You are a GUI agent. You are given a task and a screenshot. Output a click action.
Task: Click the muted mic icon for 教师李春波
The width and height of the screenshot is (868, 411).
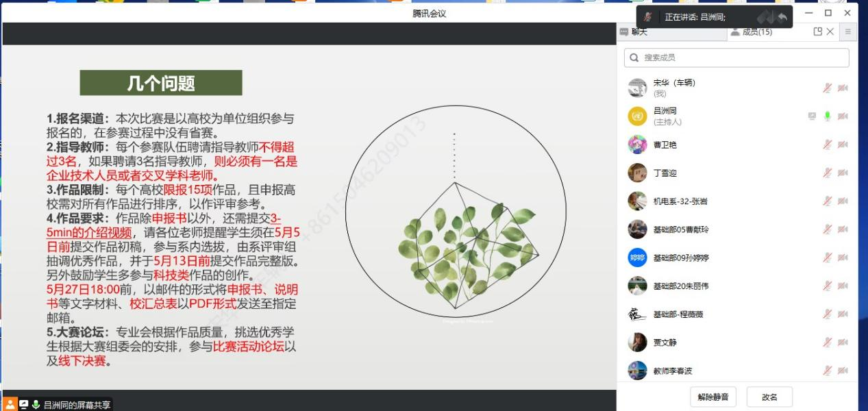828,371
